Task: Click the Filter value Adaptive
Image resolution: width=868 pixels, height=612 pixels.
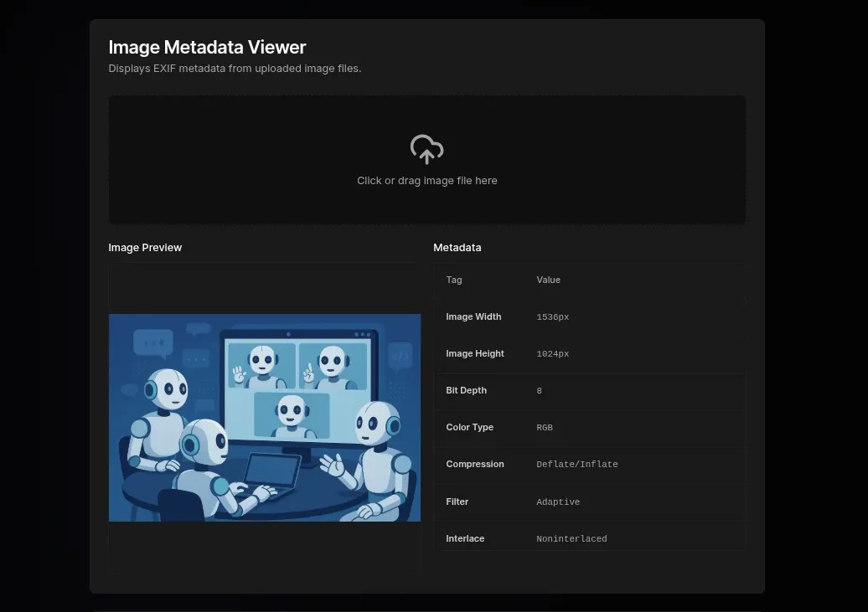Action: 558,501
